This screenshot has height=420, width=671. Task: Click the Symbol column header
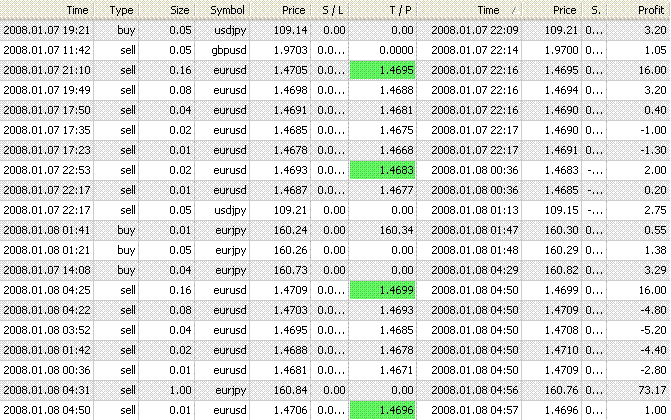pyautogui.click(x=222, y=10)
